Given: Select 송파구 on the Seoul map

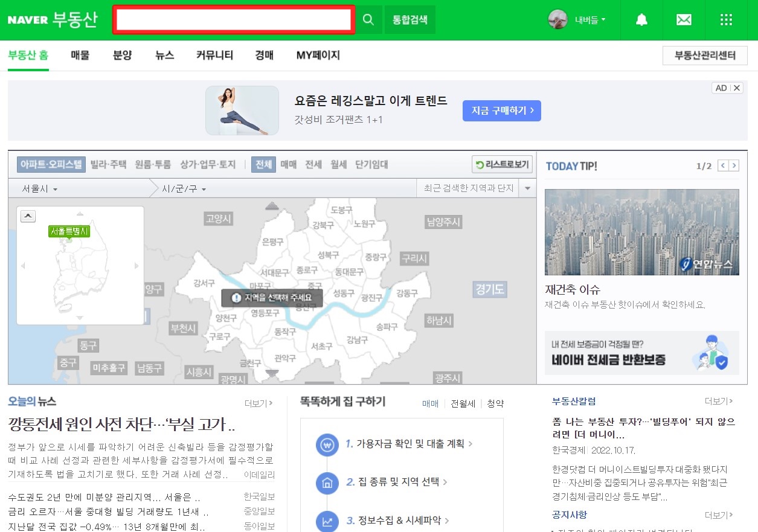Looking at the screenshot, I should pyautogui.click(x=387, y=327).
